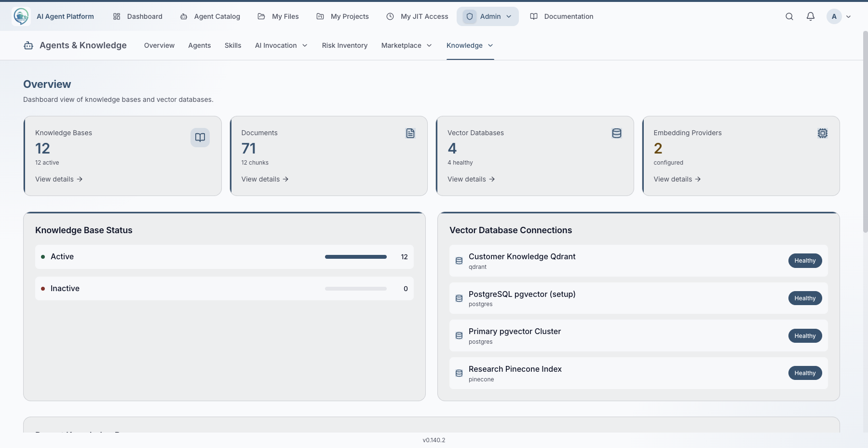868x448 pixels.
Task: Click the Documentation book icon
Action: point(534,16)
